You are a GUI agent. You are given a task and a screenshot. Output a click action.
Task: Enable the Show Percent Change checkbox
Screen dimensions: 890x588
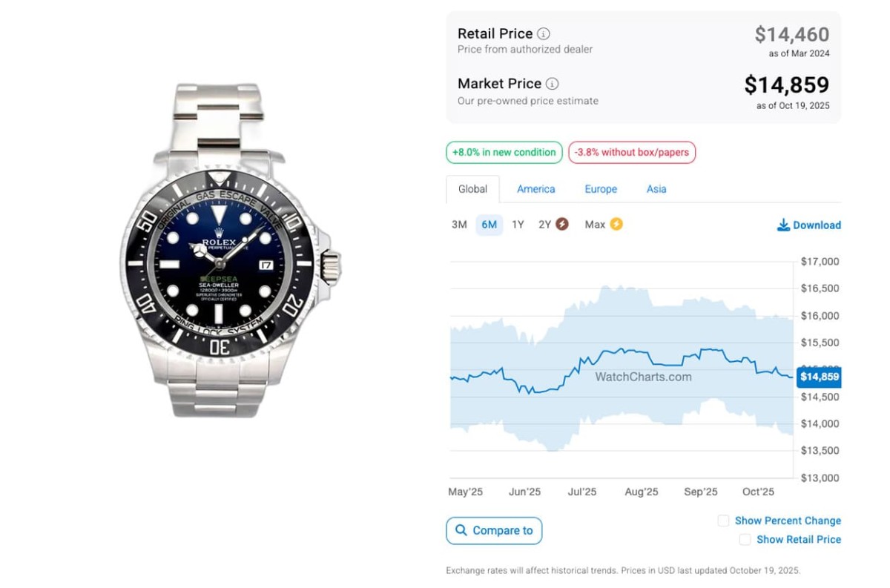tap(723, 521)
